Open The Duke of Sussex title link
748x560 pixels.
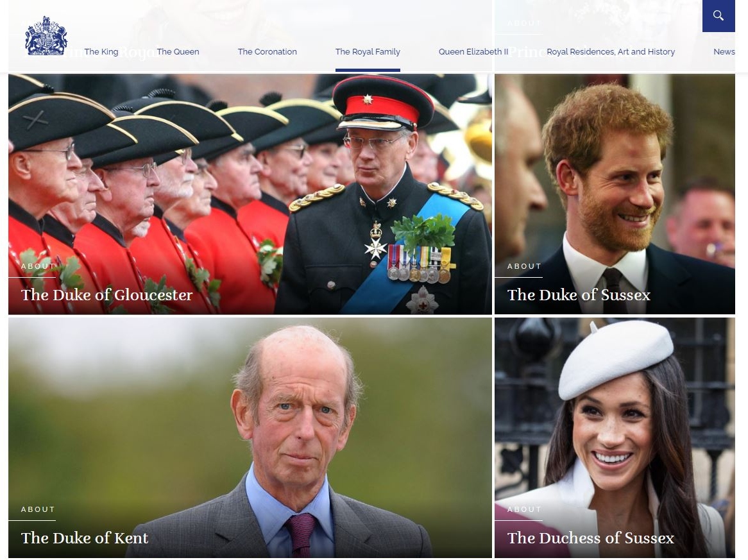point(579,295)
